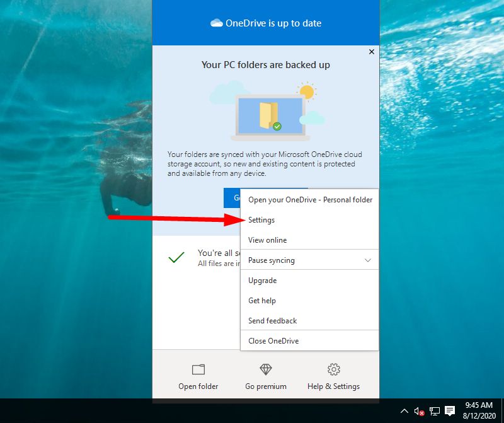This screenshot has width=504, height=423.
Task: Choose View online in the menu
Action: tap(267, 240)
